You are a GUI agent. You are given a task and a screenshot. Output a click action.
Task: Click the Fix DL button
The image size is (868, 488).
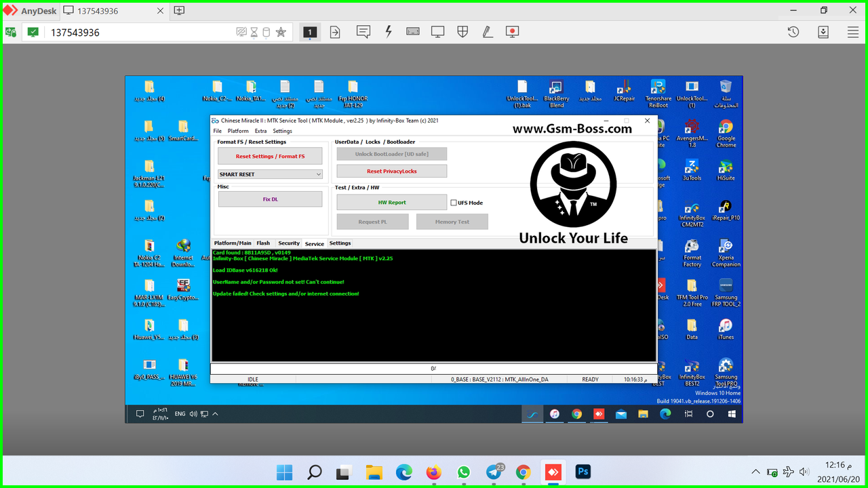(x=270, y=199)
